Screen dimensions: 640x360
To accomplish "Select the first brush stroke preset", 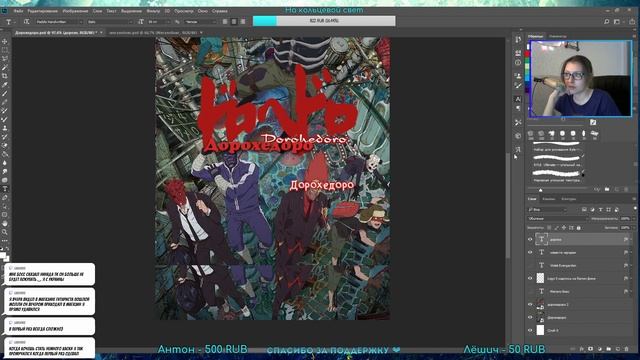I will pos(556,144).
